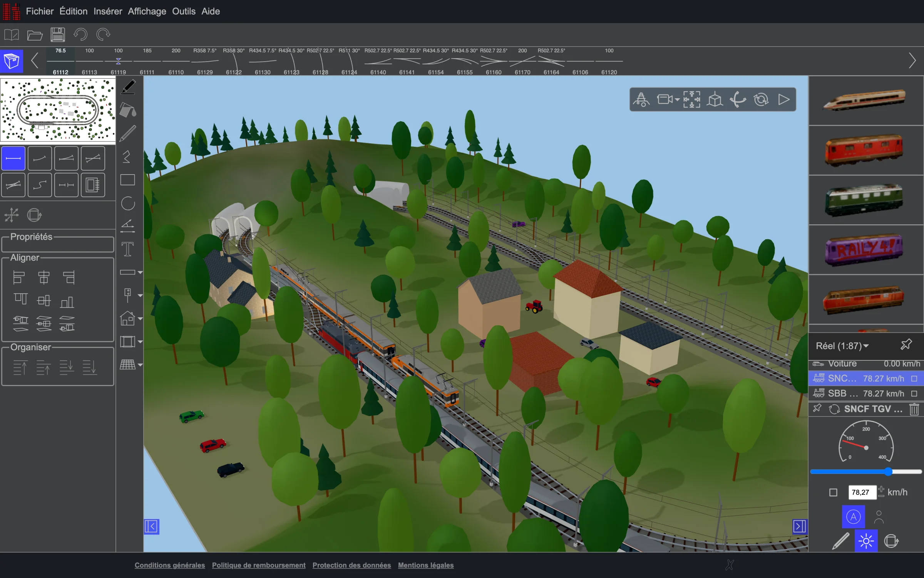The image size is (924, 578).
Task: Toggle the sun lighting button
Action: tap(866, 541)
